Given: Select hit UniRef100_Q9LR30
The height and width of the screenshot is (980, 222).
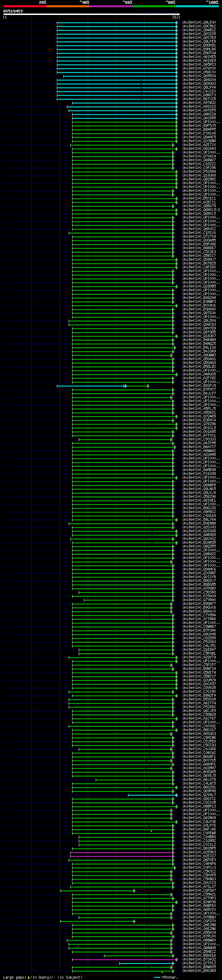Looking at the screenshot, I should (199, 23).
